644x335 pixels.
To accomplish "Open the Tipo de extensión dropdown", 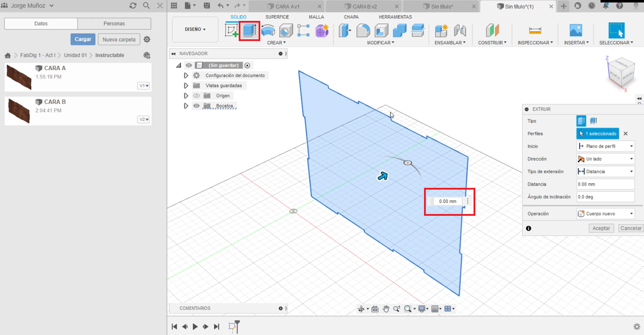I will coord(605,172).
